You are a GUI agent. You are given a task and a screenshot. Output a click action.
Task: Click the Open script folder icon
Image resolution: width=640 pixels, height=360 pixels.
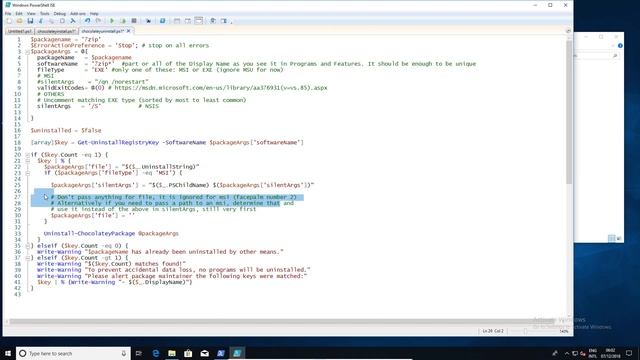click(20, 20)
